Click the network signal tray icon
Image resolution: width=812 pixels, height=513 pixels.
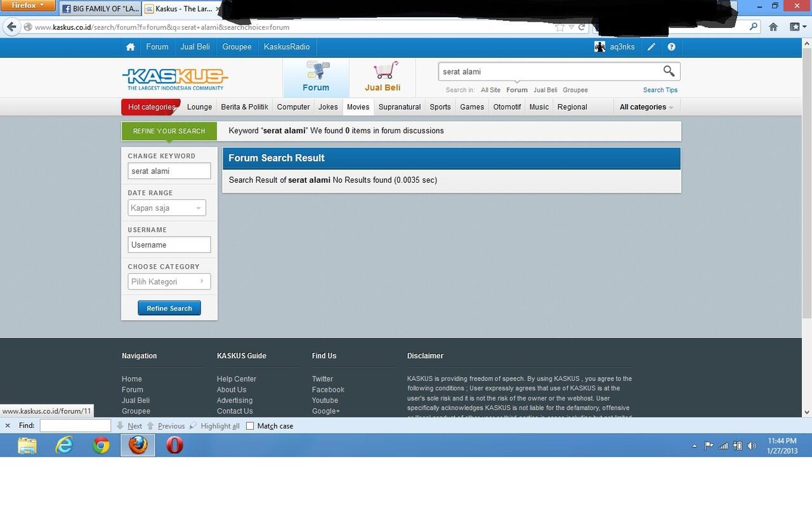point(723,446)
